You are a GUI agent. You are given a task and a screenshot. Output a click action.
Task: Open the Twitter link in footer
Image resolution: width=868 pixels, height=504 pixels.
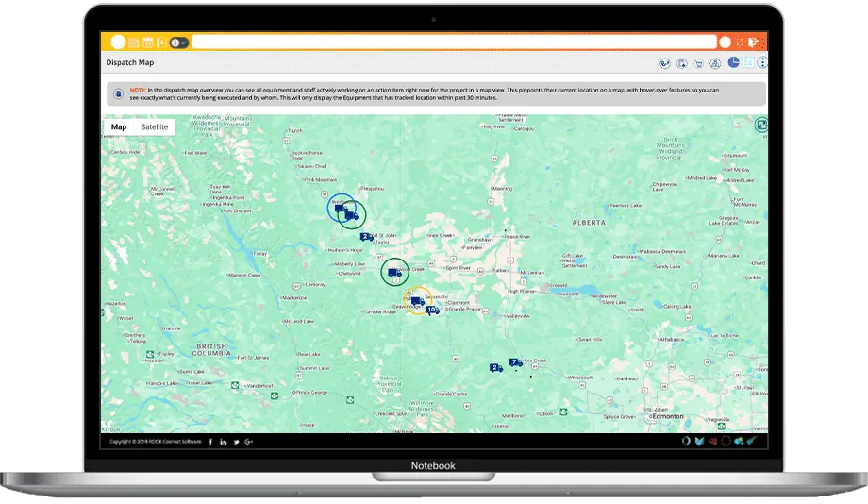coord(235,441)
